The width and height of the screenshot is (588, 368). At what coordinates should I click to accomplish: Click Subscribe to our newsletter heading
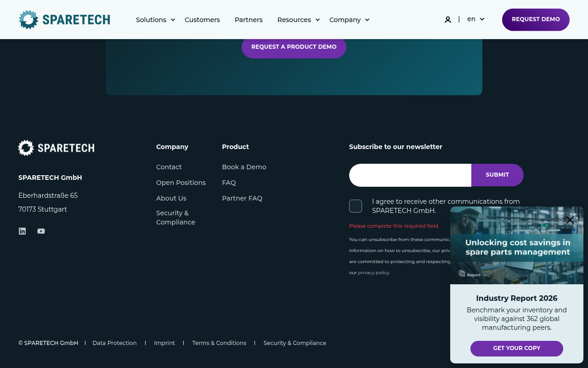click(396, 147)
